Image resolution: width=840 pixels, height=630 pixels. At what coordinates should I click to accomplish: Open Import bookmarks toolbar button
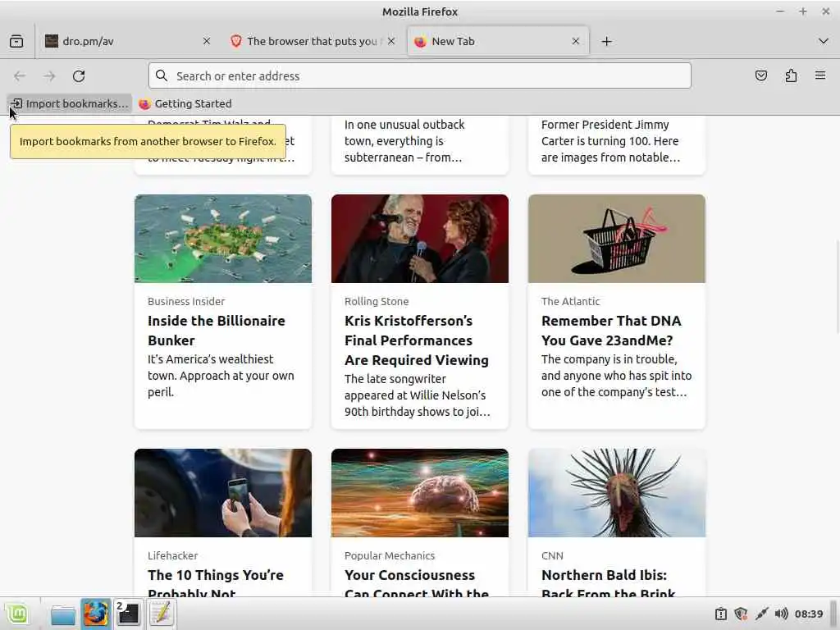pos(70,103)
